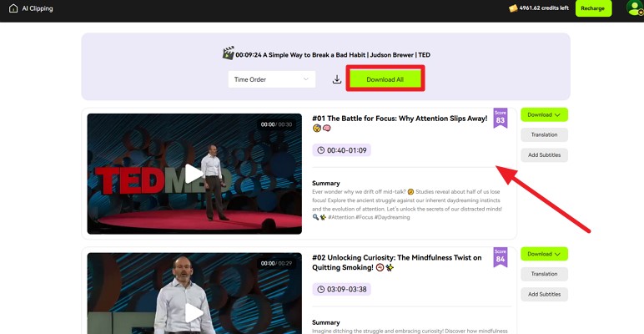This screenshot has height=334, width=644.
Task: Click the 4961.62 credits left text
Action: click(544, 8)
